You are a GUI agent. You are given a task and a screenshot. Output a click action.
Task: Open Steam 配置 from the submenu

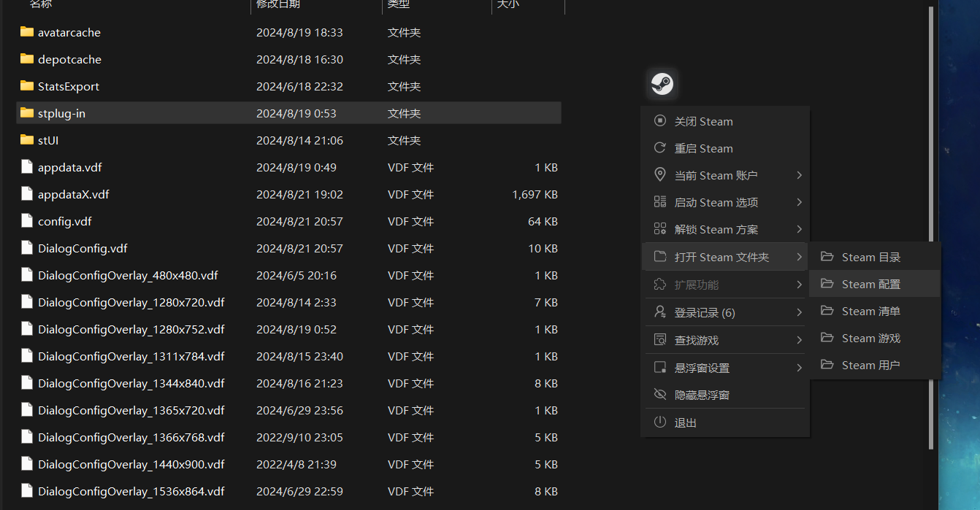coord(875,284)
